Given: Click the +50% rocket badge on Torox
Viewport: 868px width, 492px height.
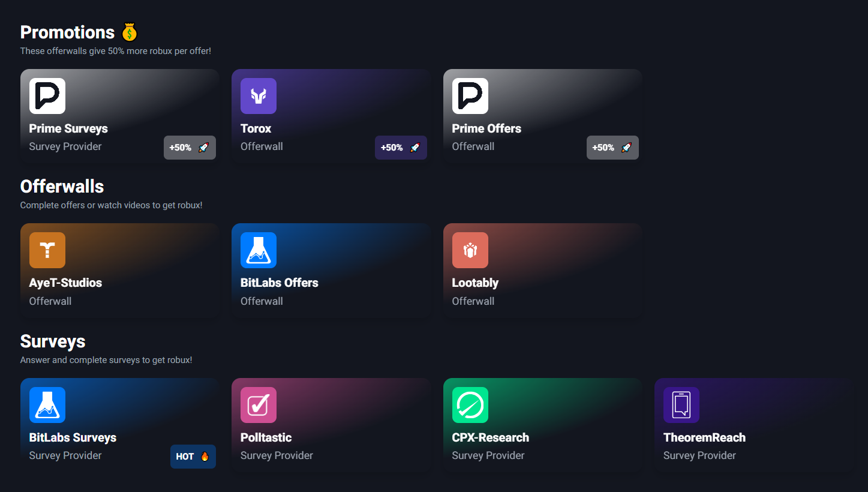Looking at the screenshot, I should pyautogui.click(x=401, y=148).
